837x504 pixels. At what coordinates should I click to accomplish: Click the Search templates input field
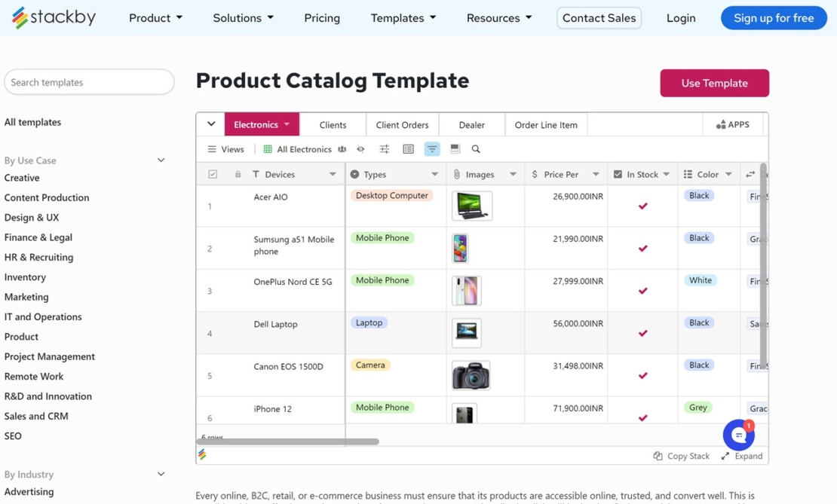[x=89, y=82]
